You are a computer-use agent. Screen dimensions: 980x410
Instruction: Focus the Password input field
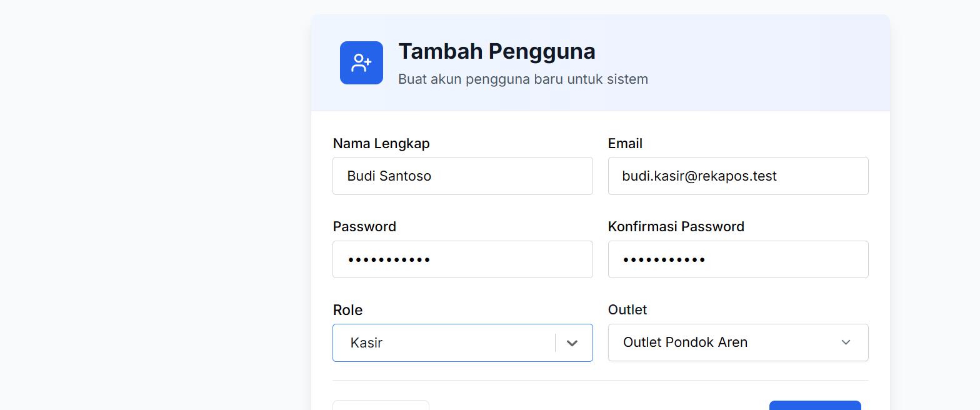(462, 259)
